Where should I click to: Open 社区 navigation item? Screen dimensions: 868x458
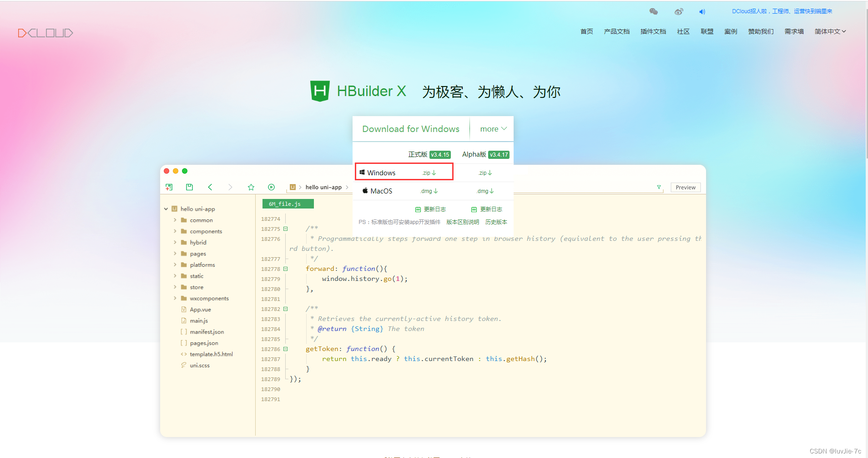[x=683, y=31]
